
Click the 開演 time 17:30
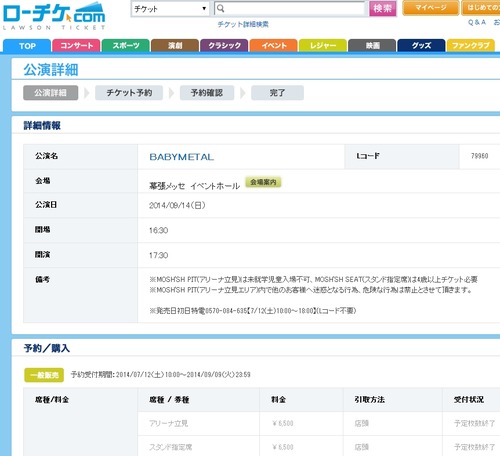pyautogui.click(x=158, y=255)
